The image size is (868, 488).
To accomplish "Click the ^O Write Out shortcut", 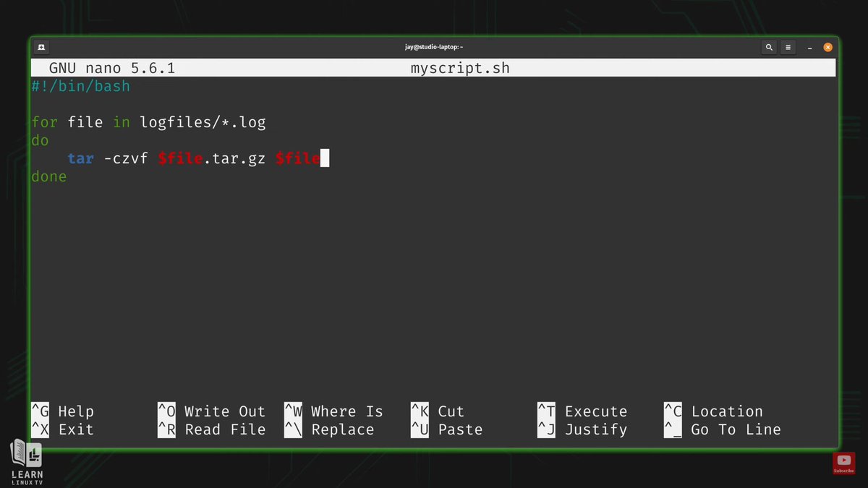I will click(212, 411).
